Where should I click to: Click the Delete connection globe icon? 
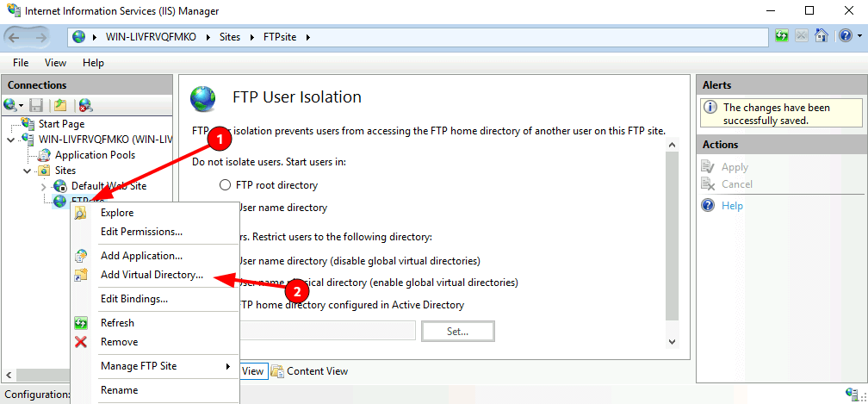click(x=85, y=104)
